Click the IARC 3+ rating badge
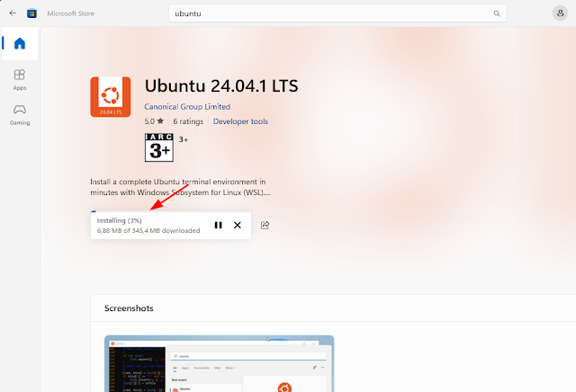Viewport: 576px width, 392px height. click(x=159, y=147)
